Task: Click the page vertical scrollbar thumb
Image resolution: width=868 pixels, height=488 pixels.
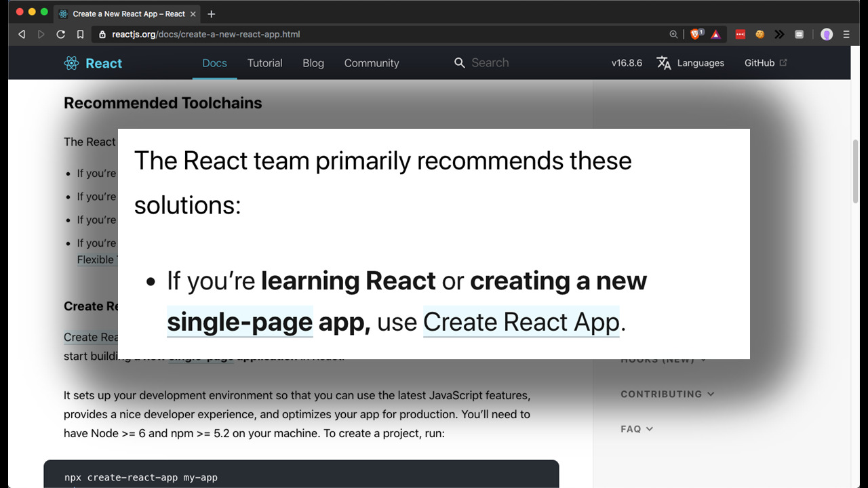Action: click(x=855, y=171)
